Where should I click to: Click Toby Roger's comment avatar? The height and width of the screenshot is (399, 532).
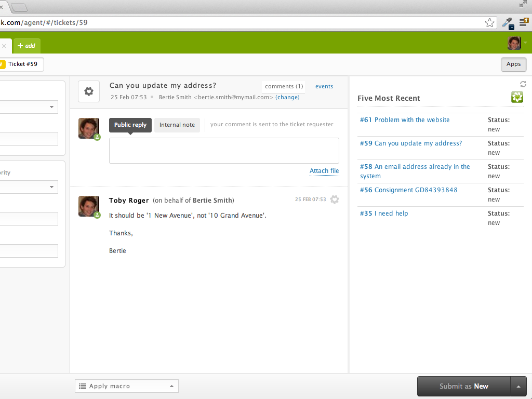[x=88, y=206]
